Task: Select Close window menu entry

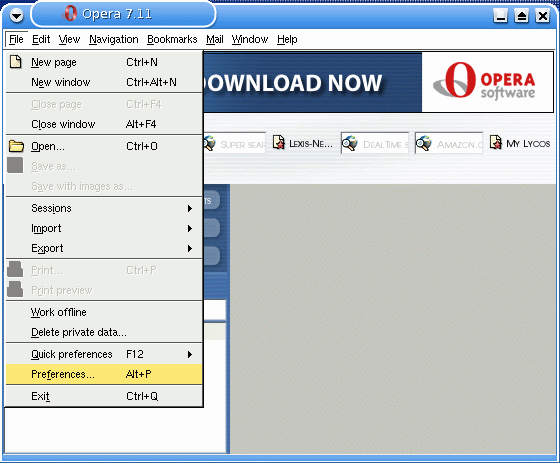Action: tap(104, 124)
